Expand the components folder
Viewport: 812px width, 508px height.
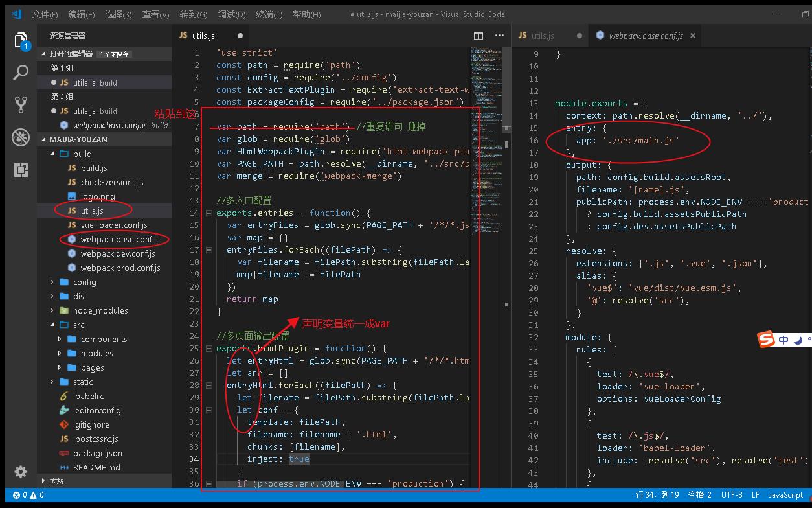point(104,339)
